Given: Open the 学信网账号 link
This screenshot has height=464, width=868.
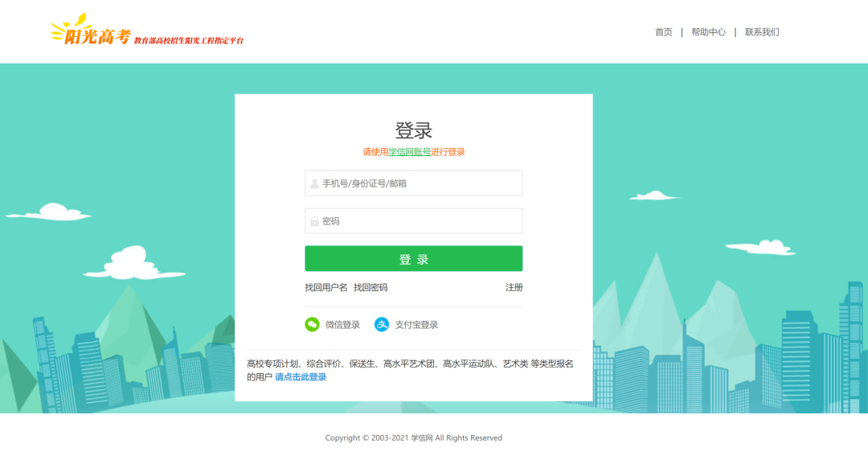Looking at the screenshot, I should [x=409, y=152].
